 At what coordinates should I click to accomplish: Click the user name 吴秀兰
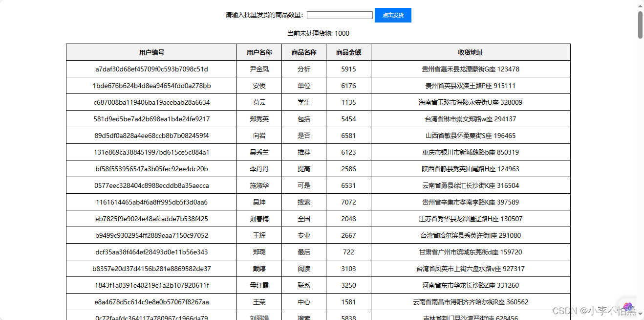point(259,152)
